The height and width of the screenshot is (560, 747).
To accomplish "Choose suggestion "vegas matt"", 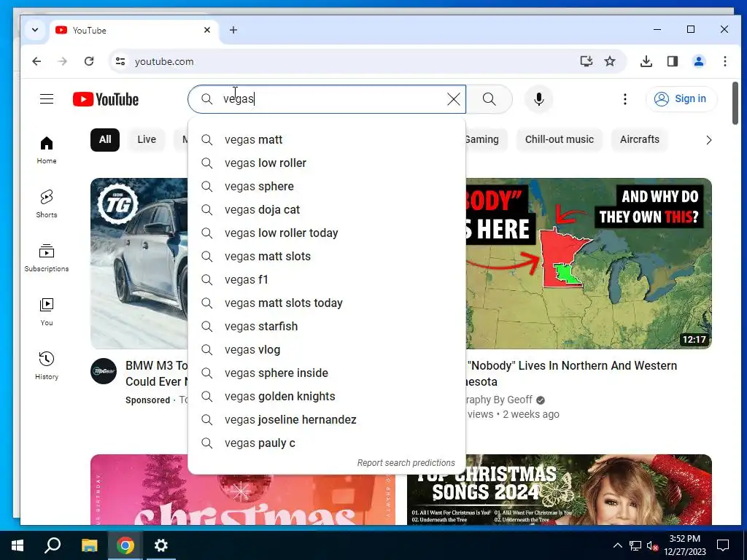I will 327,139.
